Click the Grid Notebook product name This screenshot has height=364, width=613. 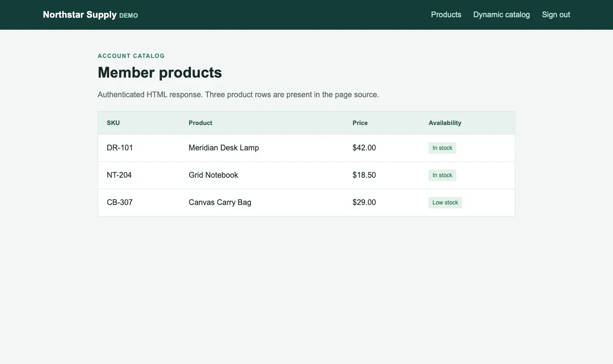[213, 175]
